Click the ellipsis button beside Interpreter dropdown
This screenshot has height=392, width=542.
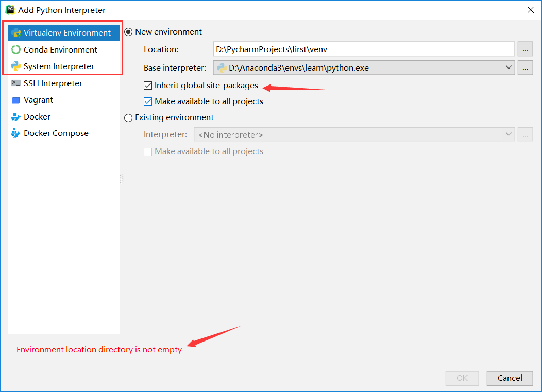click(x=526, y=134)
